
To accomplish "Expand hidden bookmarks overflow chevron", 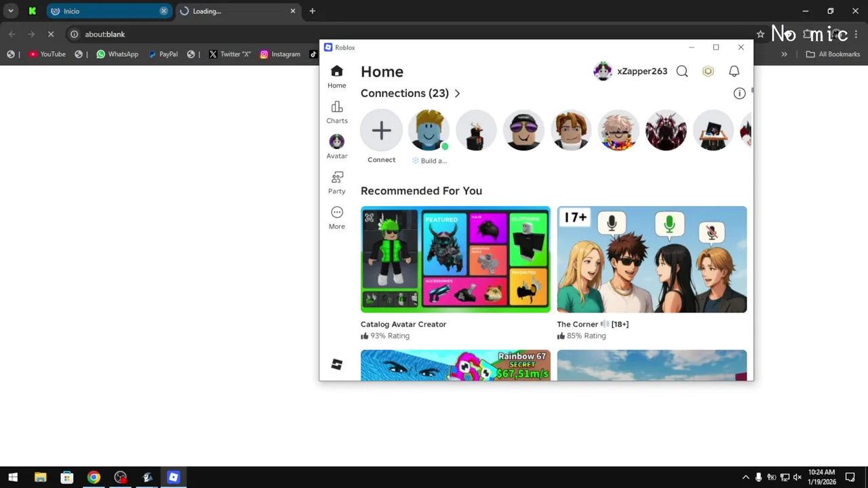I will click(785, 54).
